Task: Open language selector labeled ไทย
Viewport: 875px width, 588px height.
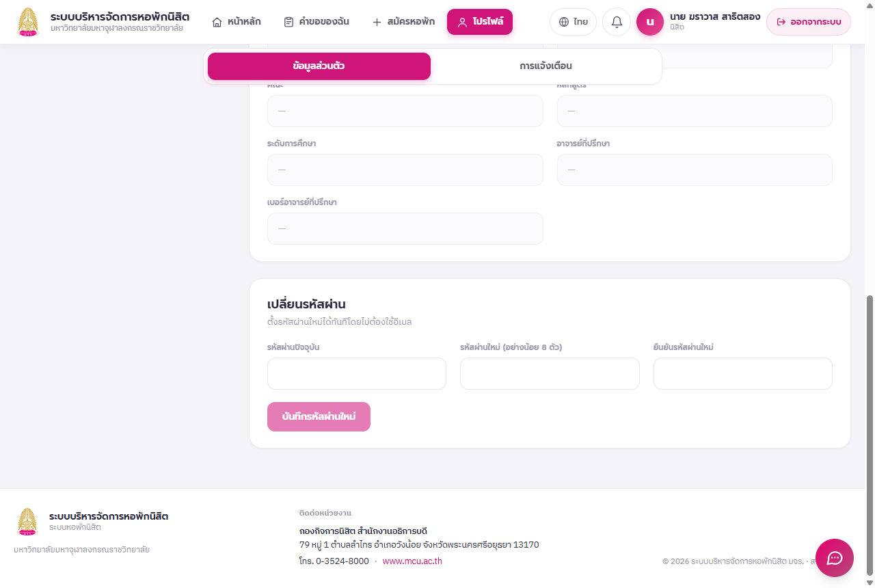Action: (573, 22)
